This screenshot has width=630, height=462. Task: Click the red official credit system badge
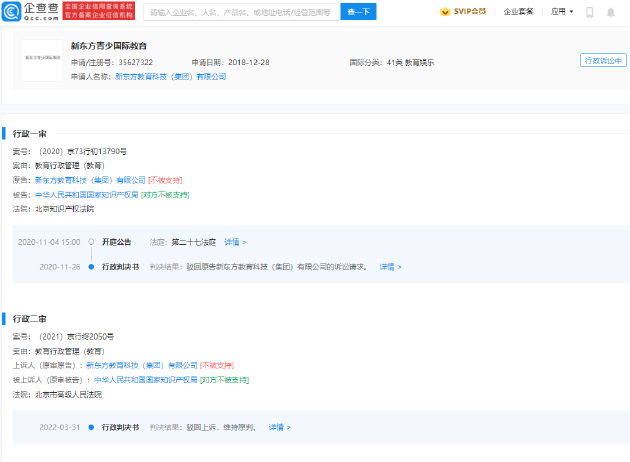(99, 11)
